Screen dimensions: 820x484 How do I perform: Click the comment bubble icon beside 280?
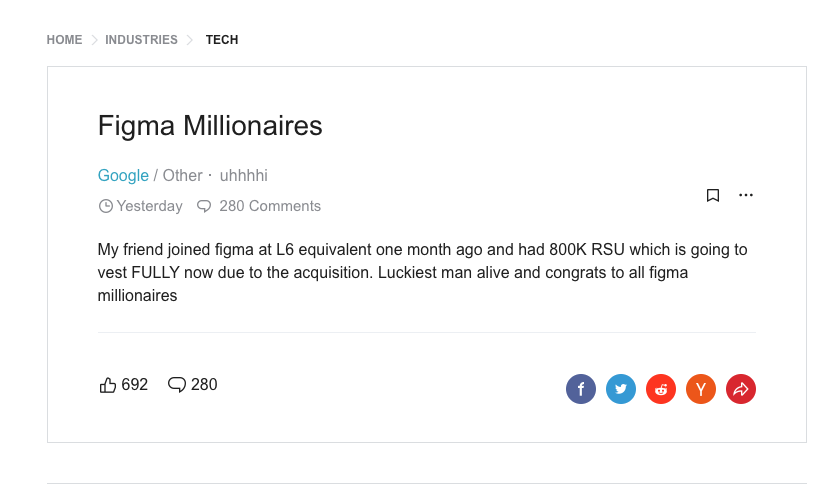click(x=177, y=385)
